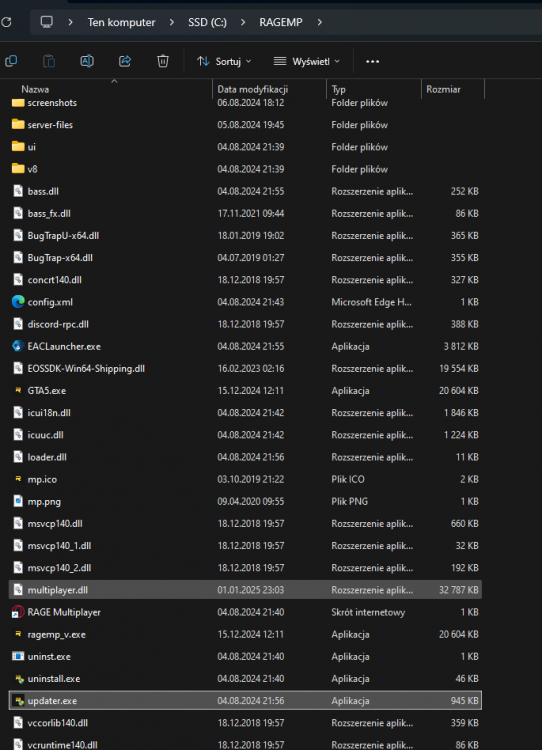Screen dimensions: 542x750
Task: Select the msvcp140_2.dll file name
Action: pyautogui.click(x=59, y=568)
